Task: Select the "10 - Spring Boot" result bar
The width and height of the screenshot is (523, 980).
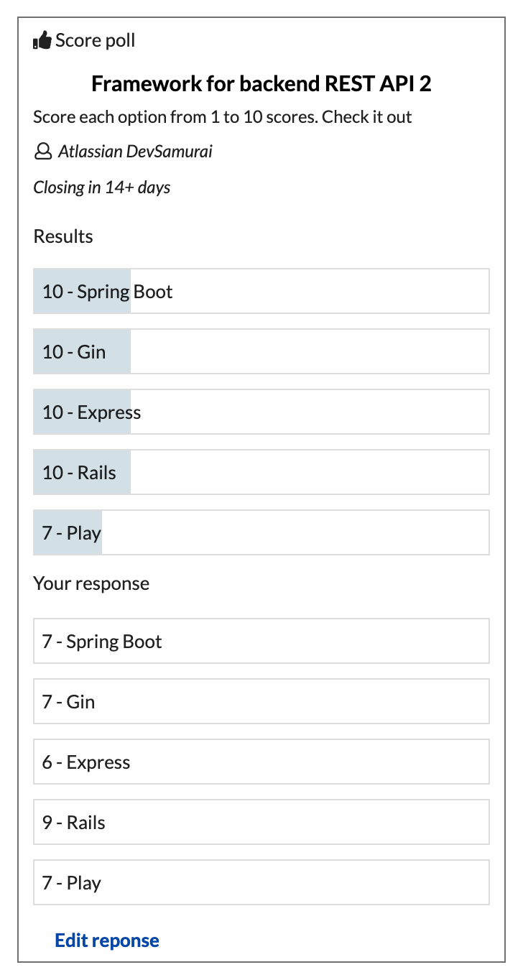Action: pyautogui.click(x=261, y=292)
